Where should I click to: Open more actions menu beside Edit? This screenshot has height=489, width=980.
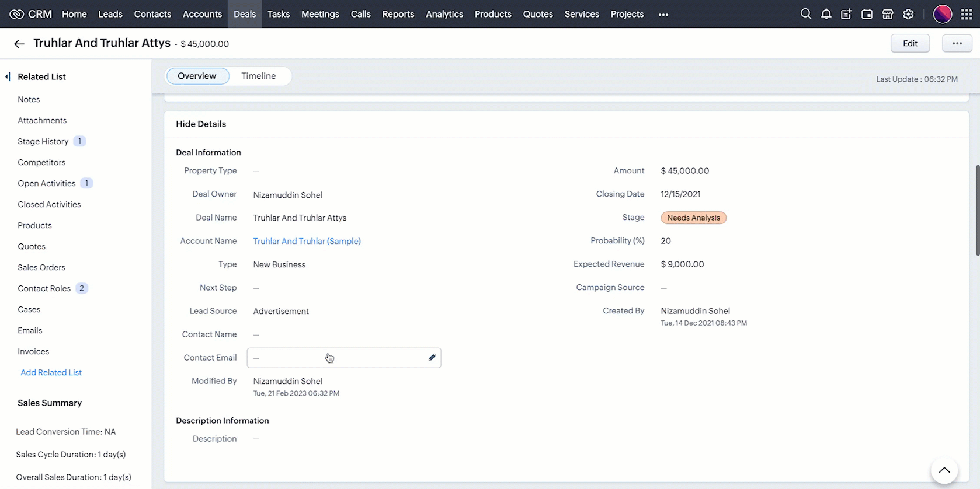coord(957,43)
